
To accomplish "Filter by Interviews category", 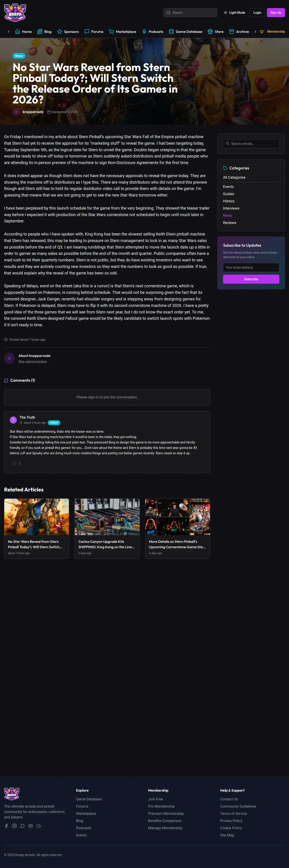I will pyautogui.click(x=231, y=208).
